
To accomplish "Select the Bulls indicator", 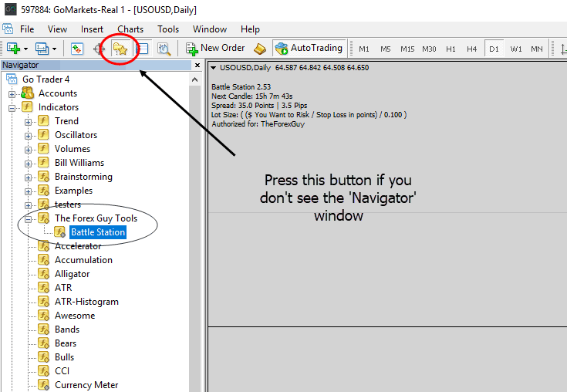I will pos(64,357).
